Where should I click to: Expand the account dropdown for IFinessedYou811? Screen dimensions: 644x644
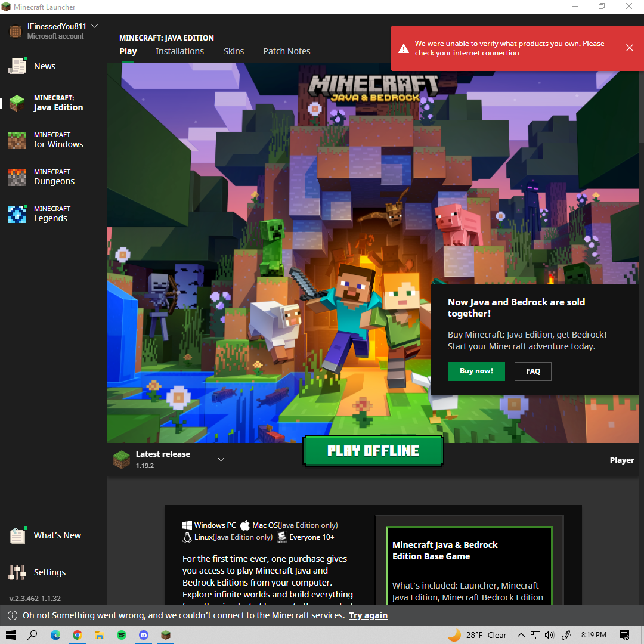pyautogui.click(x=94, y=26)
